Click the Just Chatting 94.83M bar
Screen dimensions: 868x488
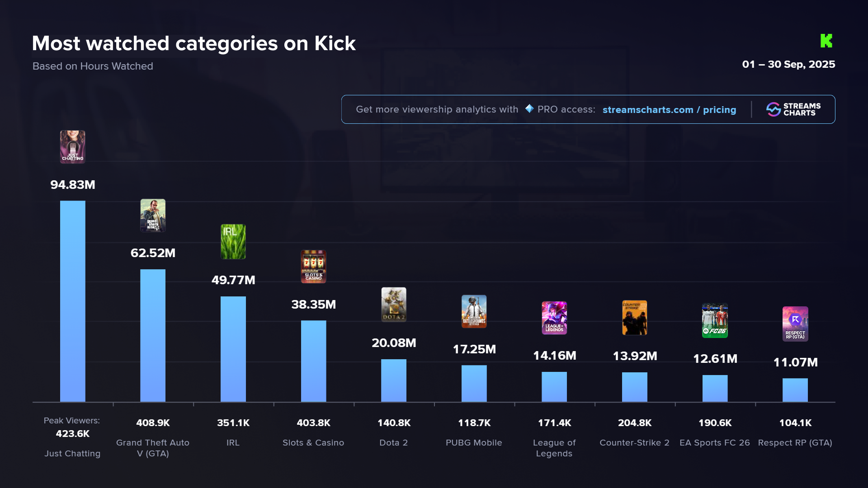[x=73, y=301]
